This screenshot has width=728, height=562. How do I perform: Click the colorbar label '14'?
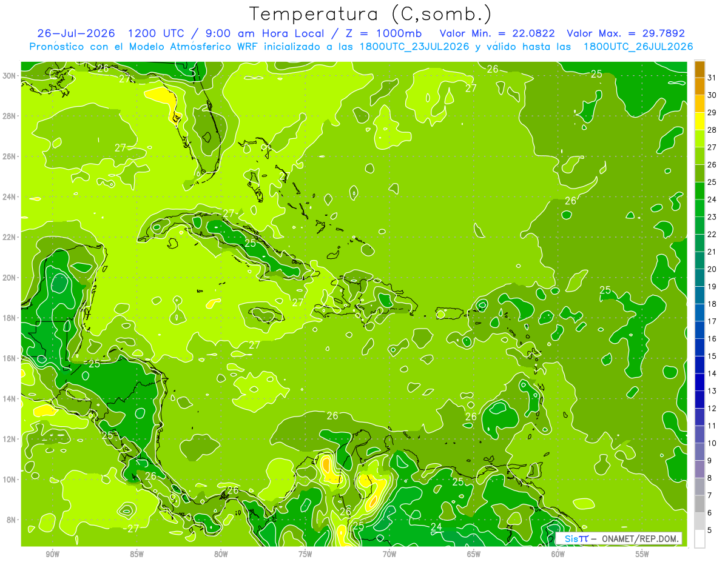click(x=712, y=373)
